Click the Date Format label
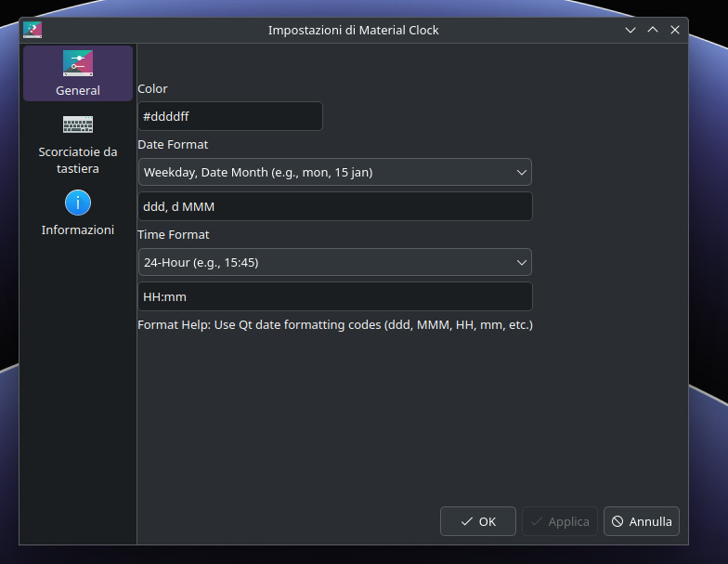This screenshot has height=564, width=728. (173, 145)
